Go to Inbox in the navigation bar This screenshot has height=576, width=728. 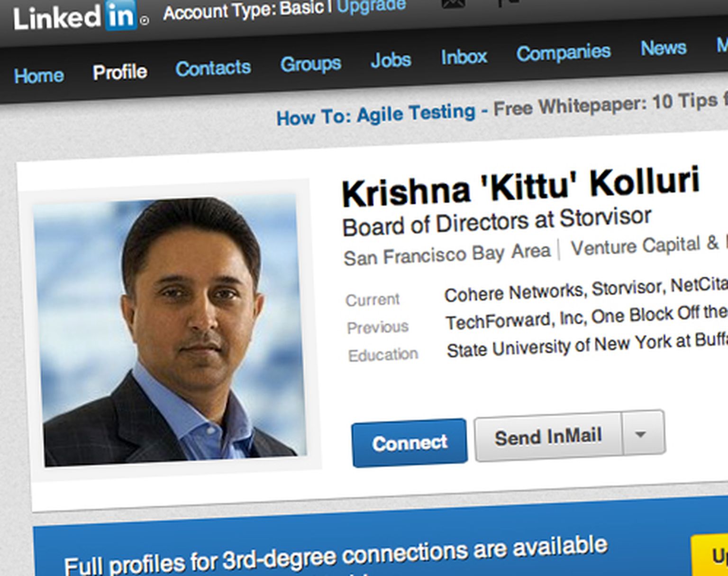(x=464, y=57)
